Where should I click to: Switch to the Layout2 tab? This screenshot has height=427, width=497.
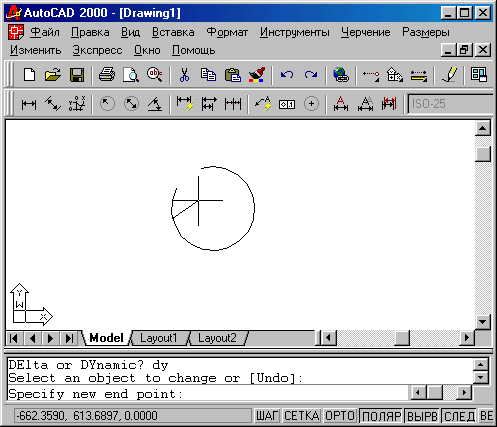point(217,338)
